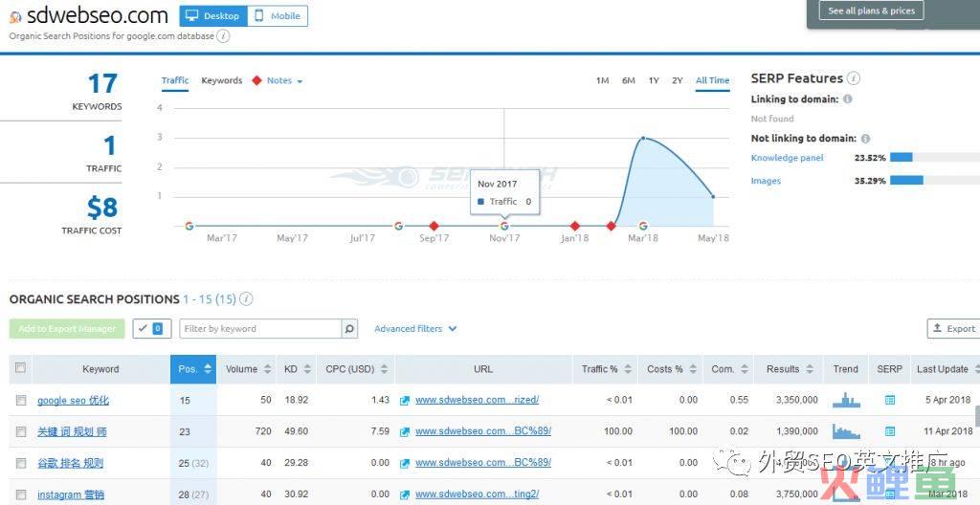Open external link icon for 关键词规划师 URL
The height and width of the screenshot is (505, 980).
pyautogui.click(x=405, y=432)
